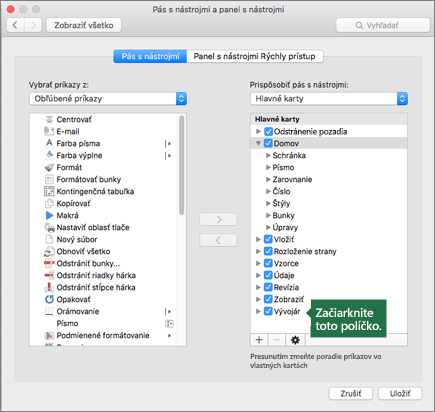The image size is (435, 412).
Task: Click the Podmienené formátovanie icon
Action: (49, 335)
